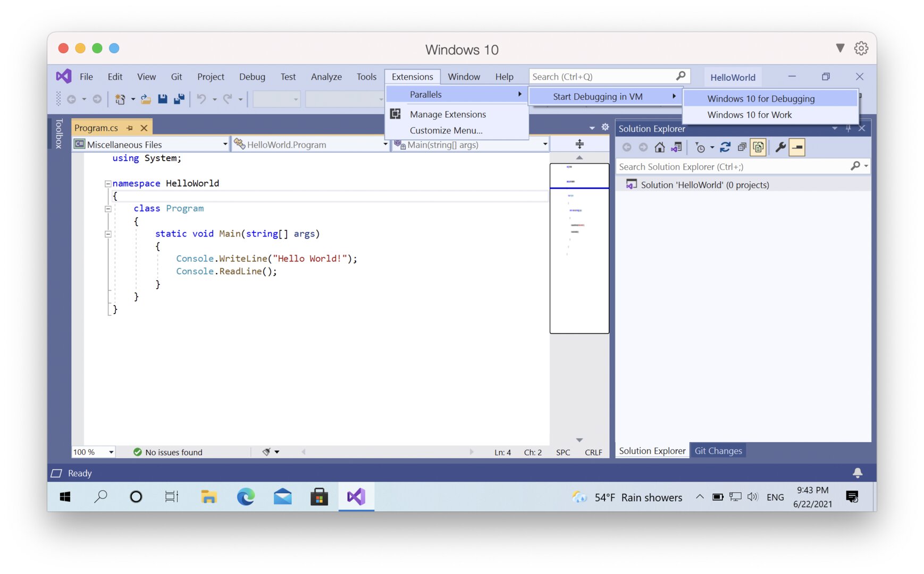Image resolution: width=924 pixels, height=574 pixels.
Task: Click the code cleanup broom icon
Action: click(266, 452)
